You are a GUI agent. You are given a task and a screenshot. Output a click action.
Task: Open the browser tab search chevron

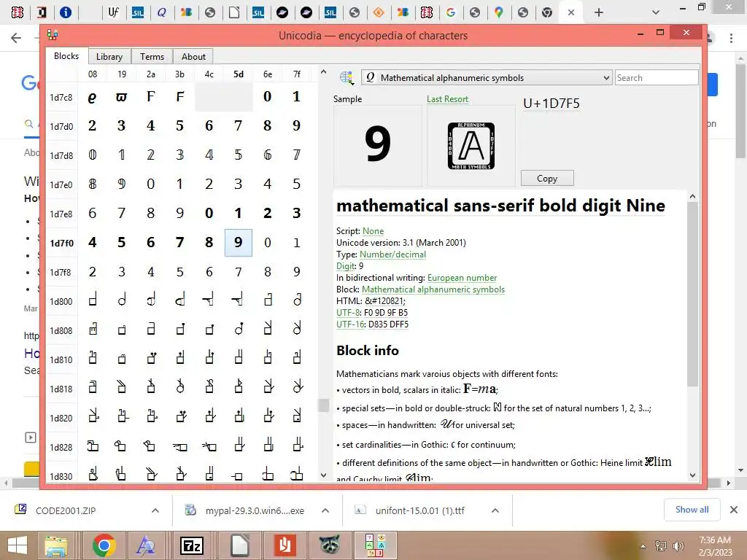coord(656,13)
